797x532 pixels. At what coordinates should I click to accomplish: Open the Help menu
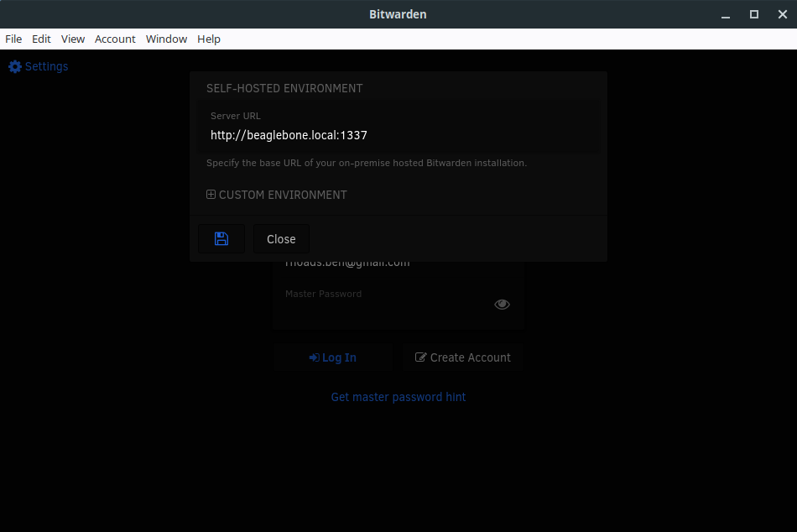(209, 39)
